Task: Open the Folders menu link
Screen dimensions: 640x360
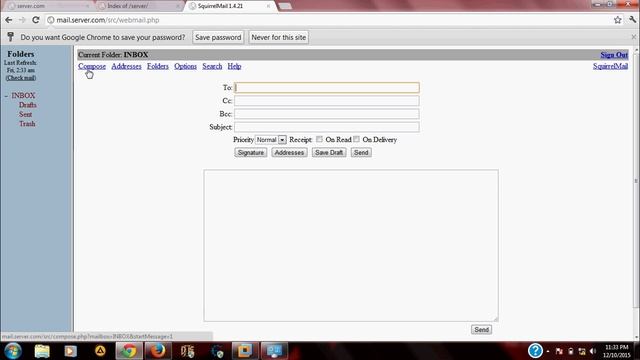Action: [158, 66]
